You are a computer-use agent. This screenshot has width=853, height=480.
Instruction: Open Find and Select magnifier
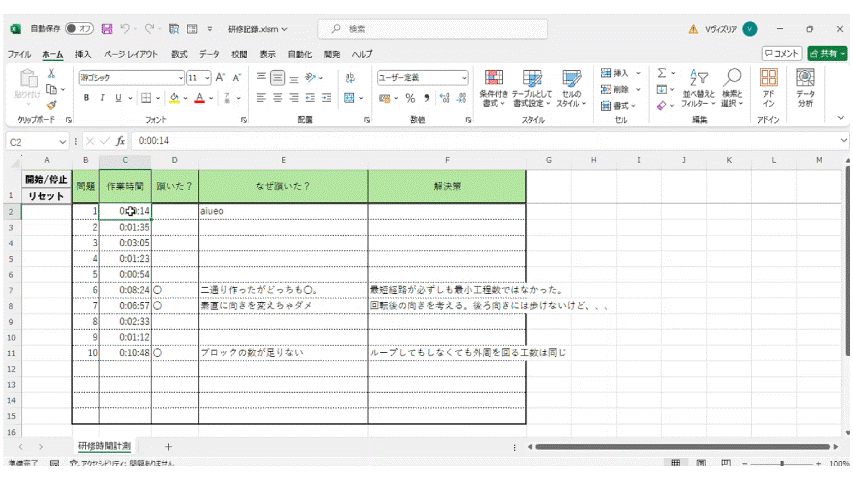(x=732, y=88)
